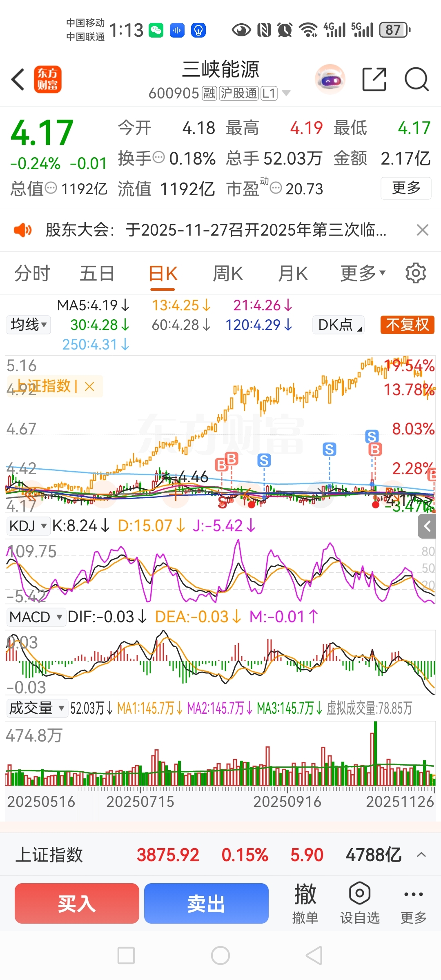The height and width of the screenshot is (980, 441).
Task: Switch to the 分时 tab
Action: click(x=32, y=273)
